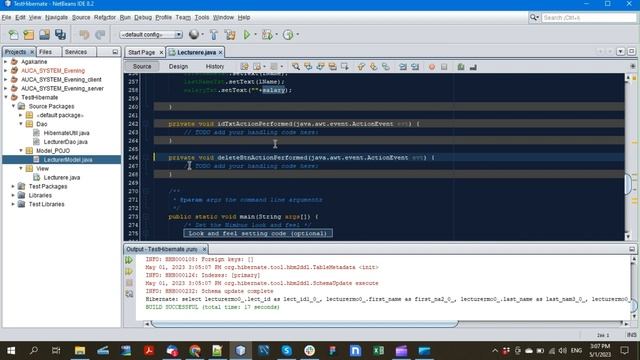Open the Refactor menu
The height and width of the screenshot is (360, 640).
click(x=105, y=18)
